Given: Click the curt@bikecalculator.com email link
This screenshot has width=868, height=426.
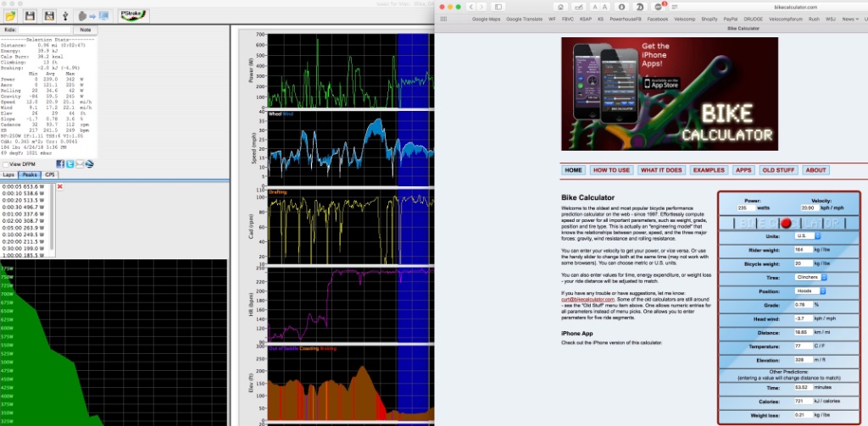Looking at the screenshot, I should point(588,299).
